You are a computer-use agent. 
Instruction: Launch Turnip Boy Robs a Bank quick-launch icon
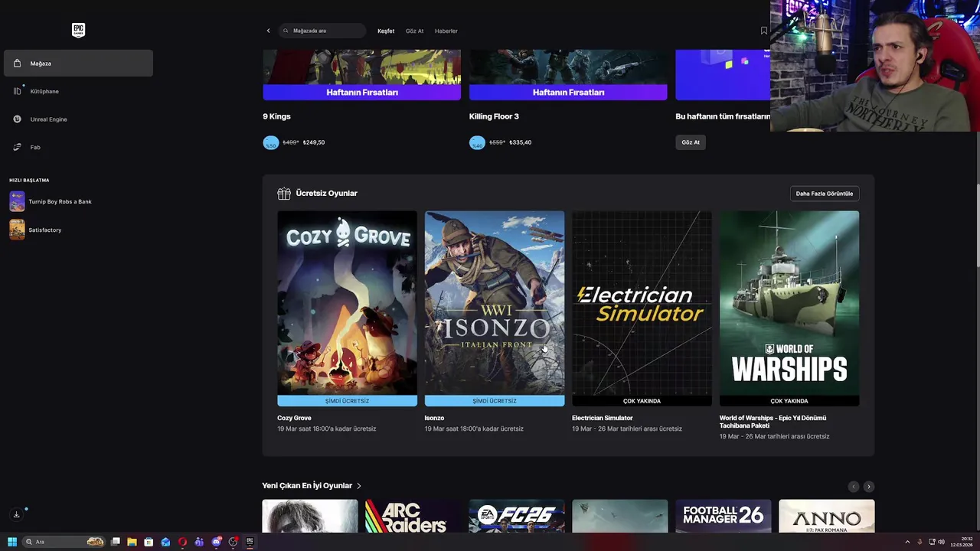[x=17, y=201]
